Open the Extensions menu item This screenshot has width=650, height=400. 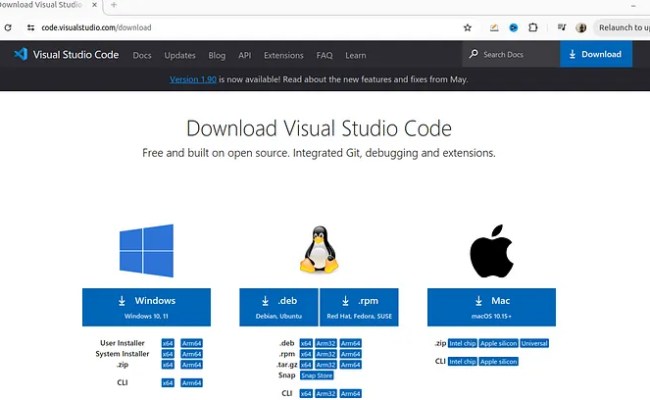(284, 55)
